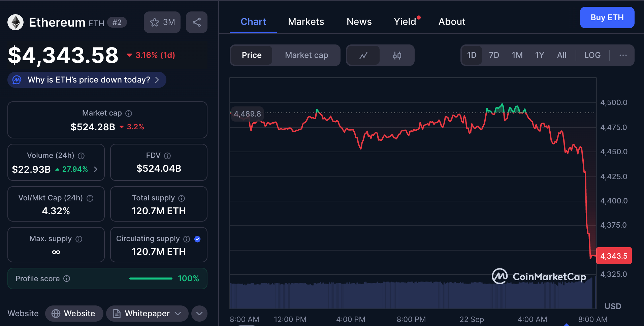Switch to candlestick chart icon

(397, 55)
